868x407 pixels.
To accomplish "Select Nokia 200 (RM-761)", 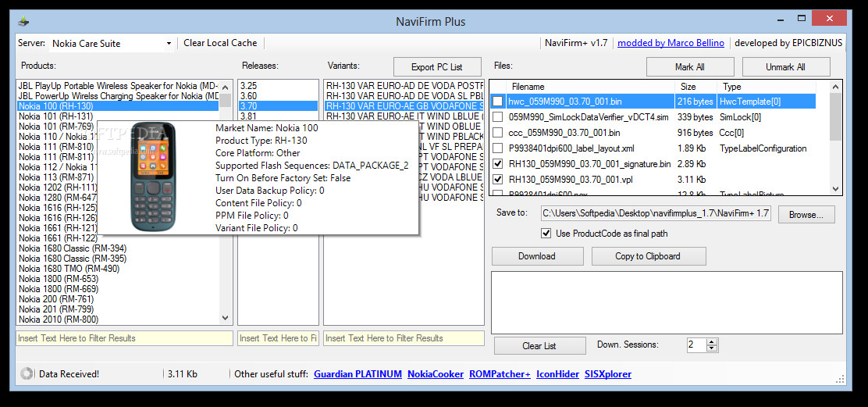I will pyautogui.click(x=118, y=299).
